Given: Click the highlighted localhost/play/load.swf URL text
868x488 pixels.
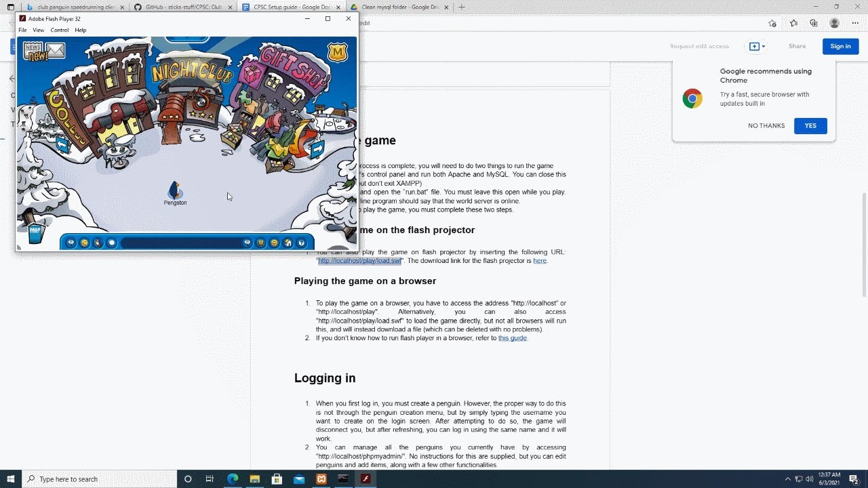Looking at the screenshot, I should pyautogui.click(x=360, y=260).
